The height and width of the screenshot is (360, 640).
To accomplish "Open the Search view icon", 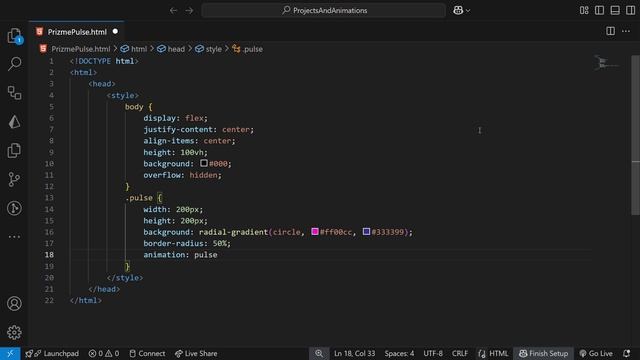I will tap(14, 64).
